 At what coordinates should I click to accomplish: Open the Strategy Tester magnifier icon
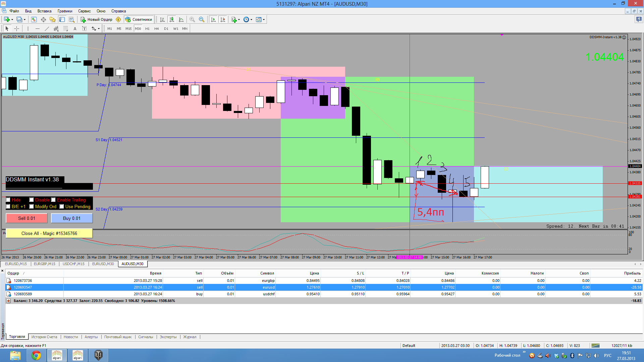click(x=71, y=19)
